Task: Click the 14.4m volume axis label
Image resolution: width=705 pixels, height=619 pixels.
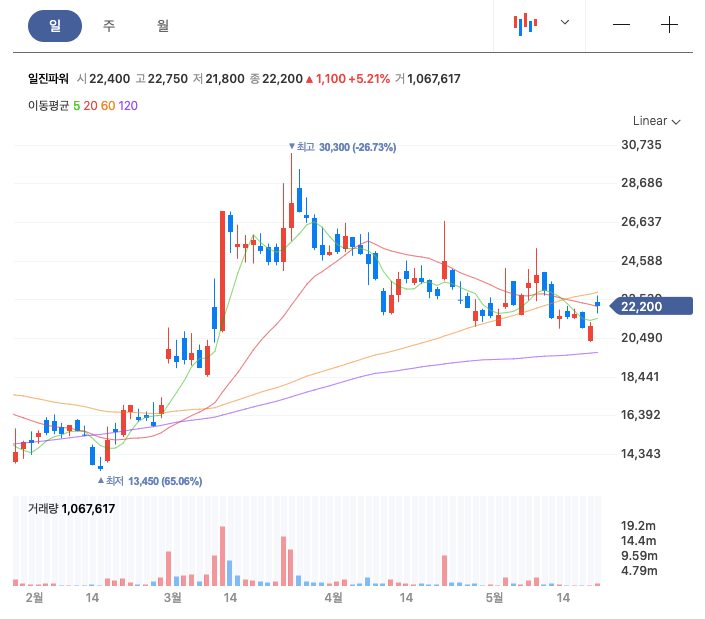Action: (x=638, y=540)
